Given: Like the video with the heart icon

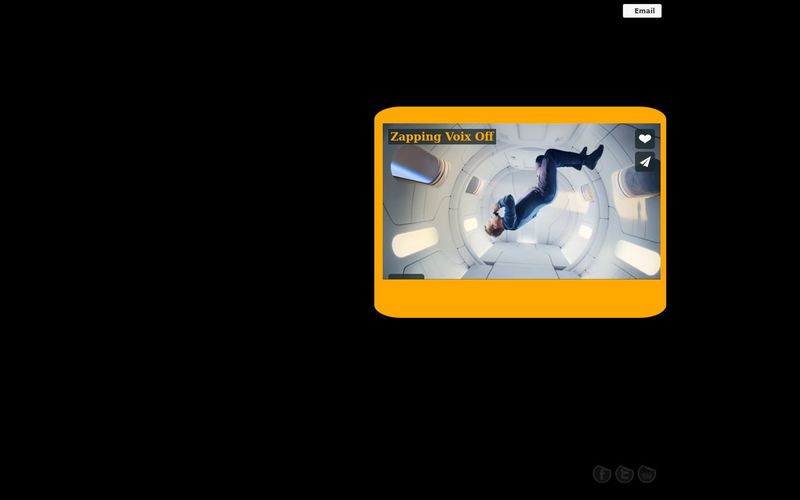Looking at the screenshot, I should coord(645,139).
